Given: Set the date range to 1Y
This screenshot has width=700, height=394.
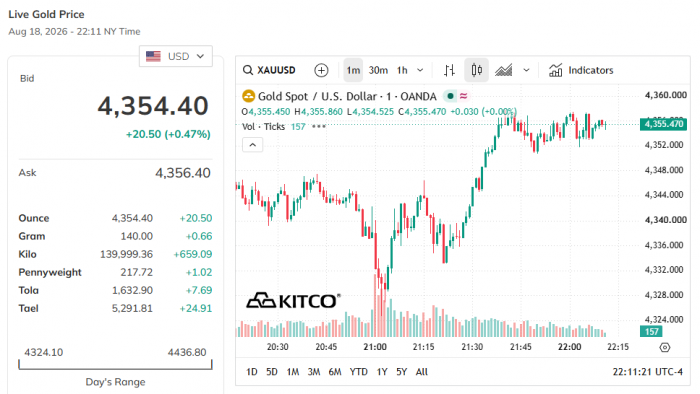Looking at the screenshot, I should [x=382, y=372].
